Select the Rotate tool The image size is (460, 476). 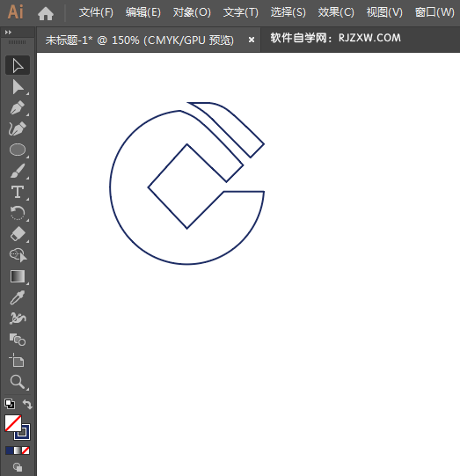pos(18,213)
